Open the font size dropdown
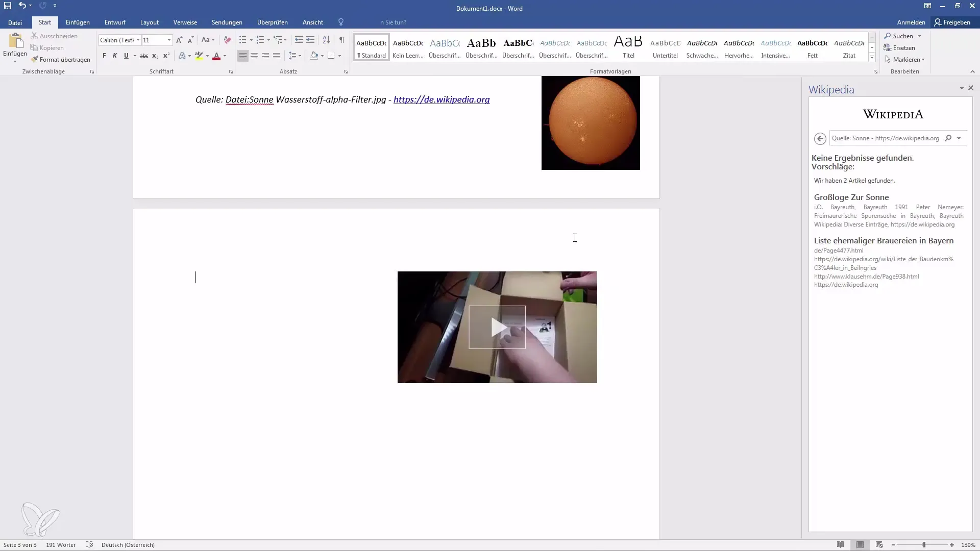Image resolution: width=980 pixels, height=551 pixels. [x=169, y=40]
